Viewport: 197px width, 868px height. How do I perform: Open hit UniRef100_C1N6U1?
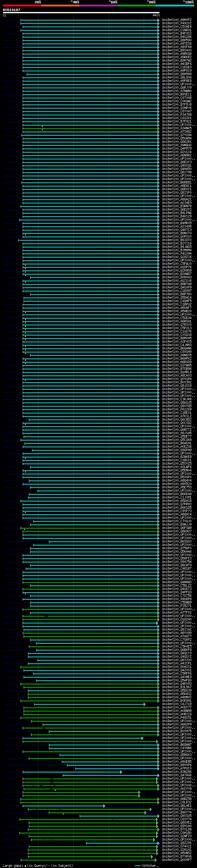pyautogui.click(x=176, y=30)
